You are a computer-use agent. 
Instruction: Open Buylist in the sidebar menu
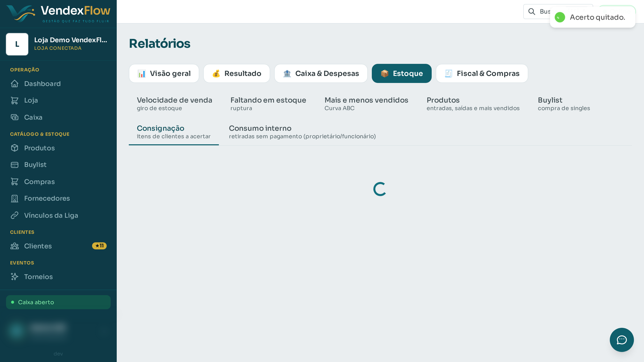[58, 165]
